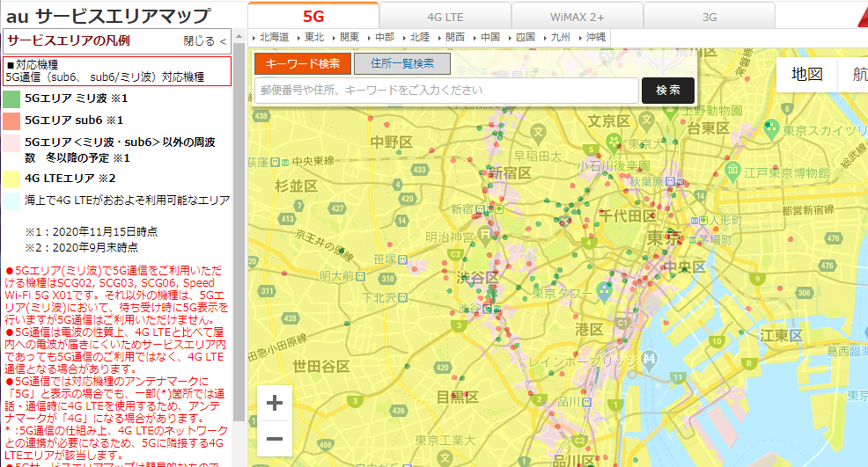Switch to the 5G coverage tab
This screenshot has width=868, height=467.
click(313, 16)
